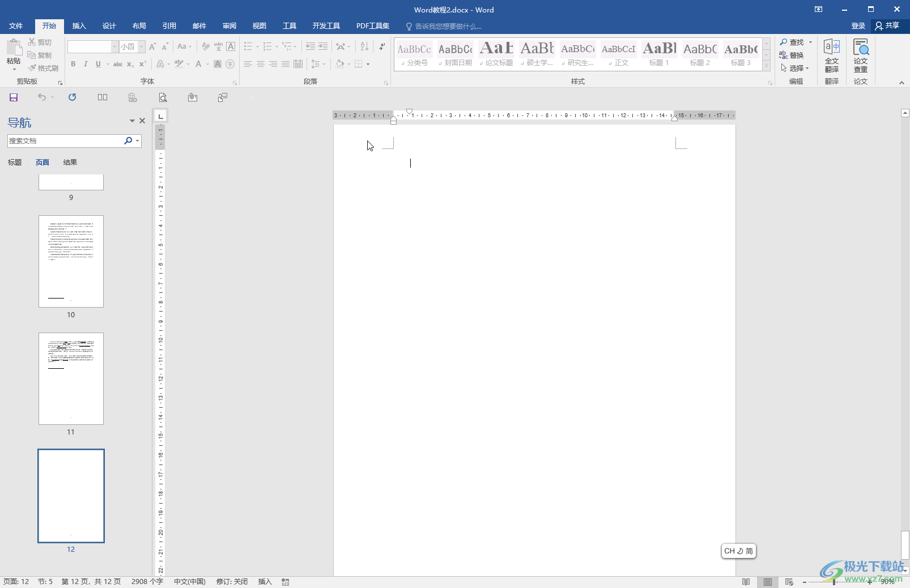This screenshot has width=910, height=588.
Task: Toggle strikethrough (abc) formatting
Action: [x=118, y=64]
